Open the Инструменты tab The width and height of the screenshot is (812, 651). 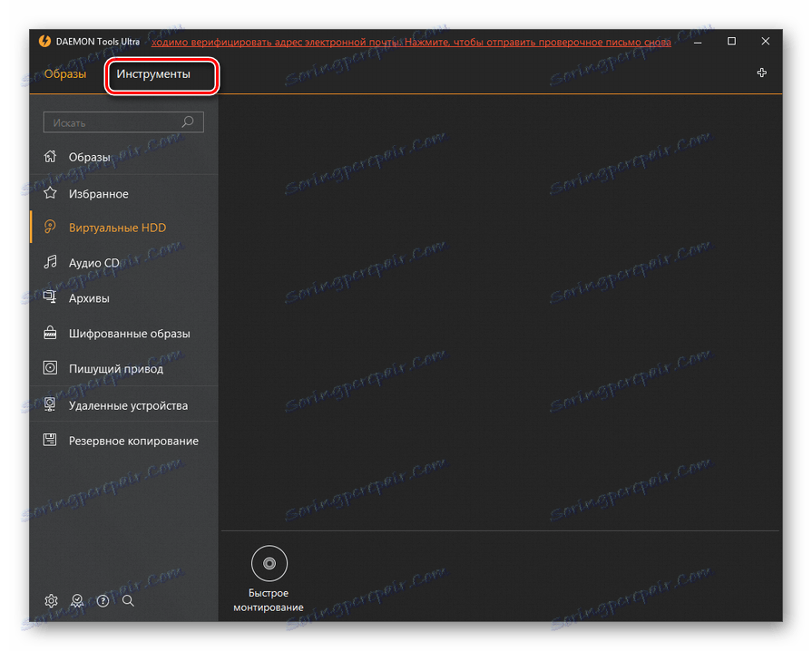[153, 74]
